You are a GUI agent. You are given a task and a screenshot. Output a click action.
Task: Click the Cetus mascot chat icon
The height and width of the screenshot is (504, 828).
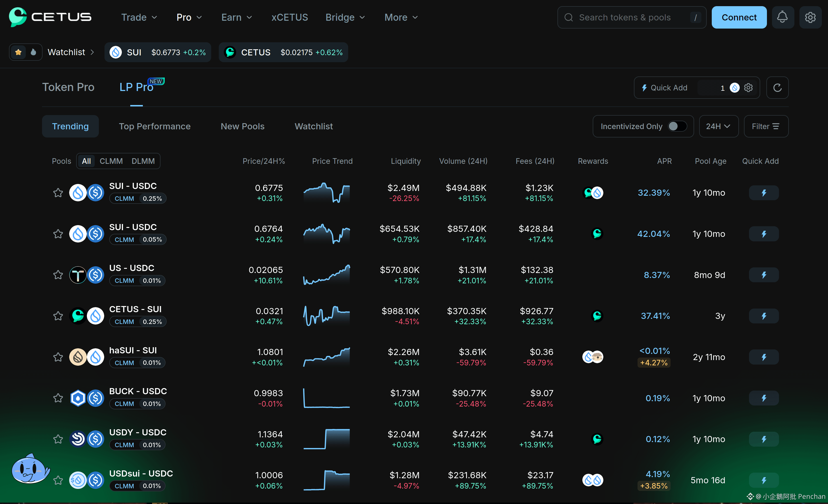[30, 469]
